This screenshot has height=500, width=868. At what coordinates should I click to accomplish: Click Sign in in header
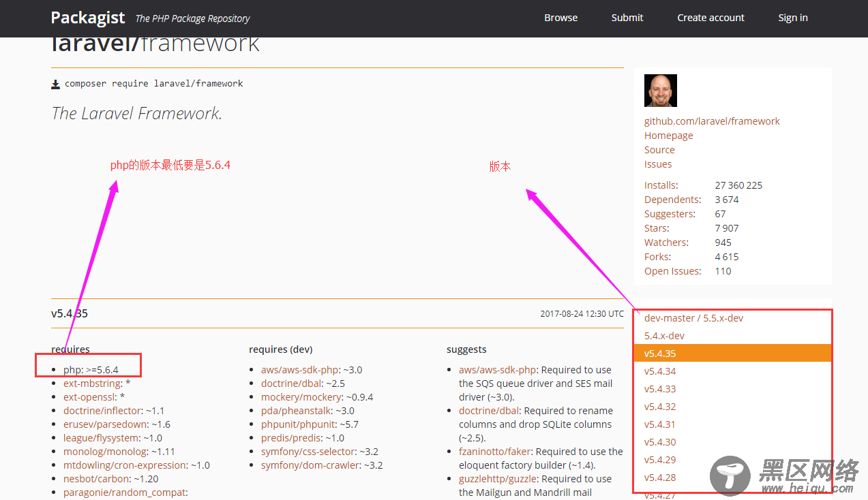tap(793, 18)
